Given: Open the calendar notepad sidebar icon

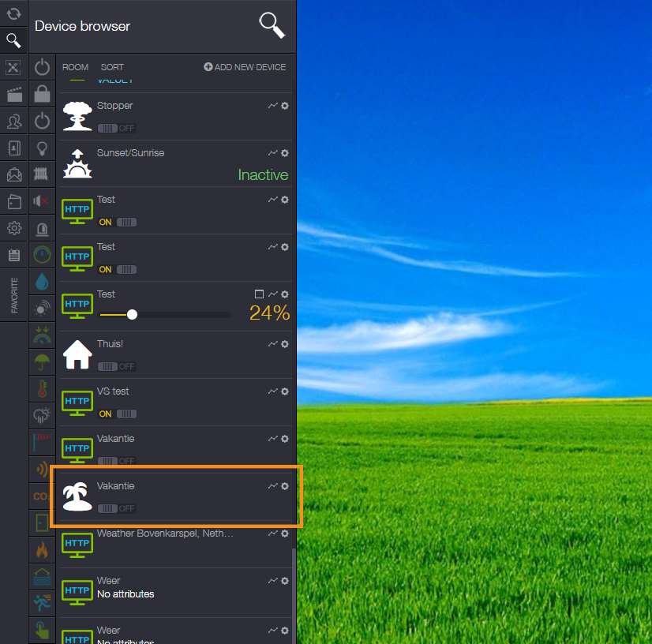Looking at the screenshot, I should coord(14,254).
